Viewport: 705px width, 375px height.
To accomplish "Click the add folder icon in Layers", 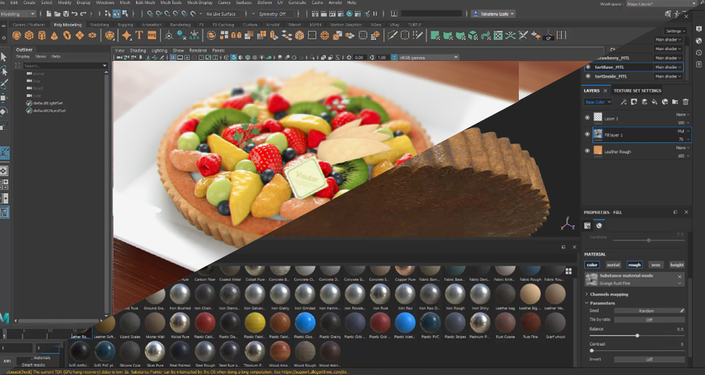I will (x=675, y=102).
